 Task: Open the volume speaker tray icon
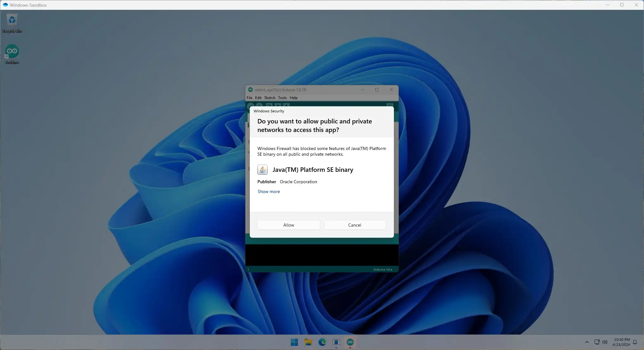(x=605, y=342)
